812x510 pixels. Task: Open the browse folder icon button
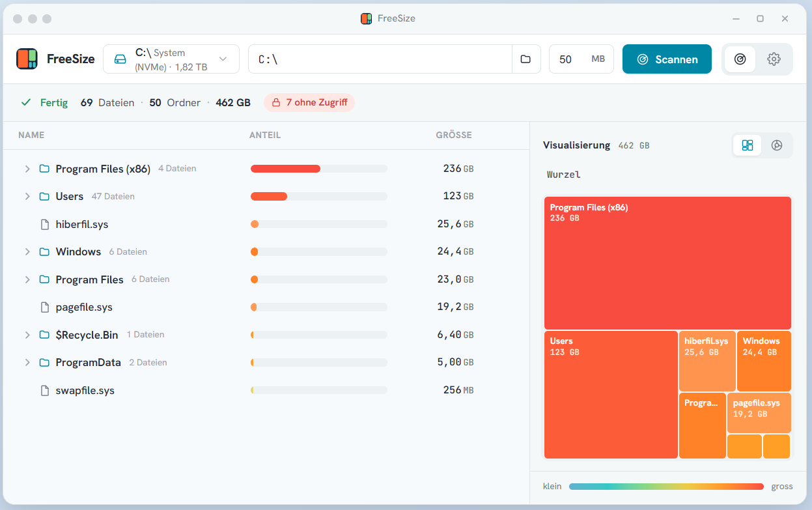pos(525,59)
